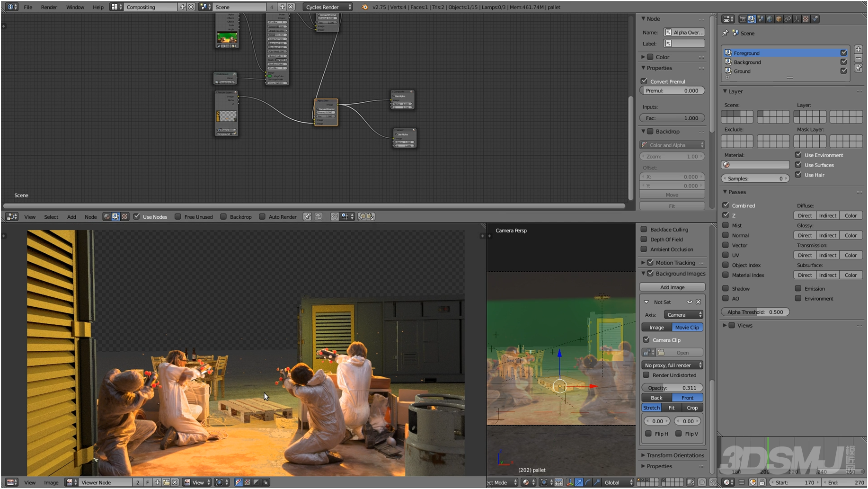Disable the Ground render layer checkbox
Image resolution: width=868 pixels, height=489 pixels.
click(x=843, y=71)
